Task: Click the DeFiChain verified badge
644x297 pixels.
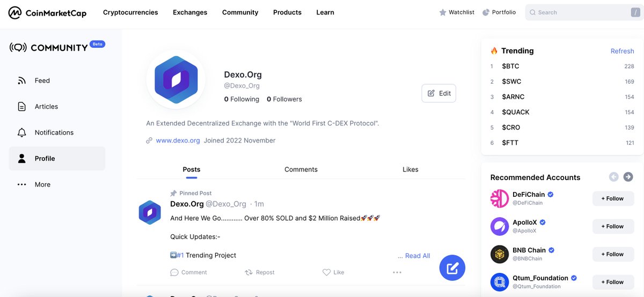Action: click(551, 195)
